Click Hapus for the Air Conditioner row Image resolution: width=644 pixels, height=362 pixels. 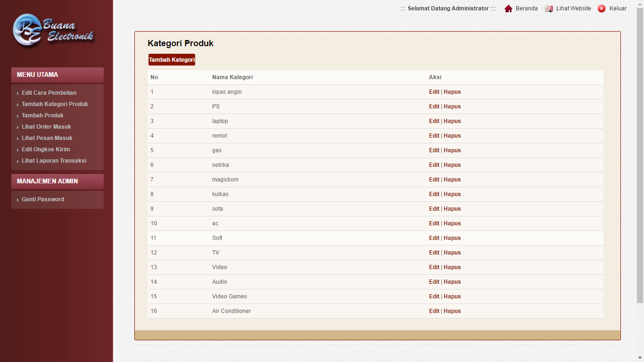click(x=452, y=311)
